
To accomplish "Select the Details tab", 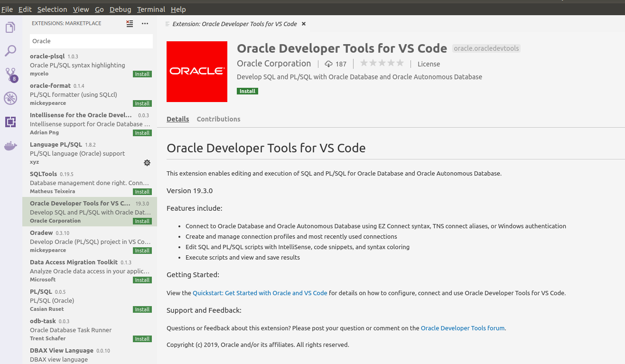I will point(177,119).
